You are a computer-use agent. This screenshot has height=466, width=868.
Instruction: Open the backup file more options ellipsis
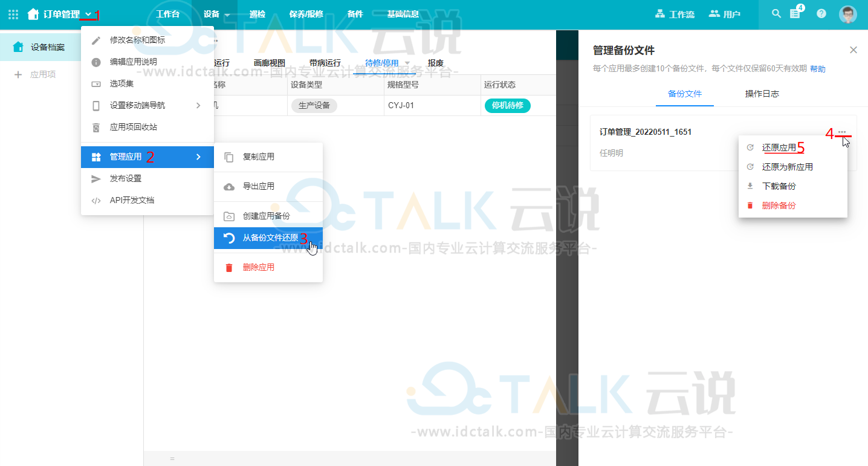(842, 132)
